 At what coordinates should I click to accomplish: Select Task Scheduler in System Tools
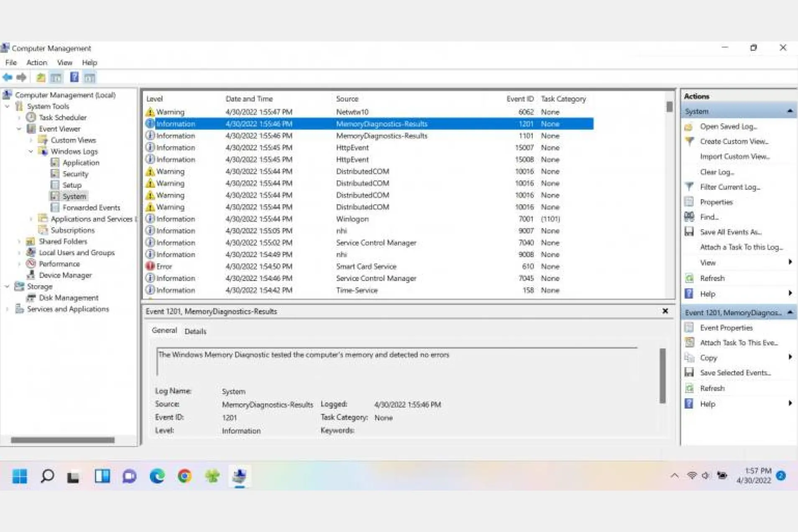pos(63,118)
